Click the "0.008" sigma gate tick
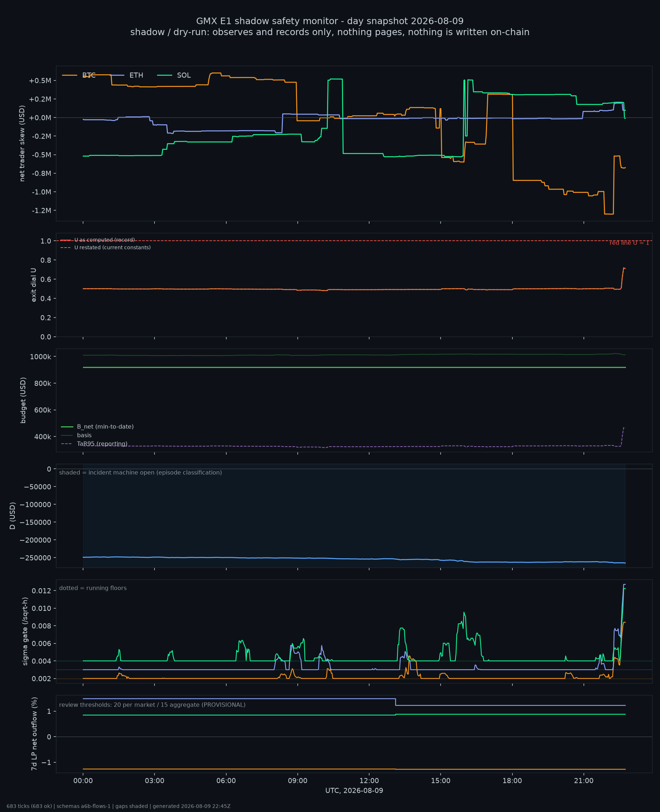Screen dimensions: 660x812 pyautogui.click(x=42, y=626)
